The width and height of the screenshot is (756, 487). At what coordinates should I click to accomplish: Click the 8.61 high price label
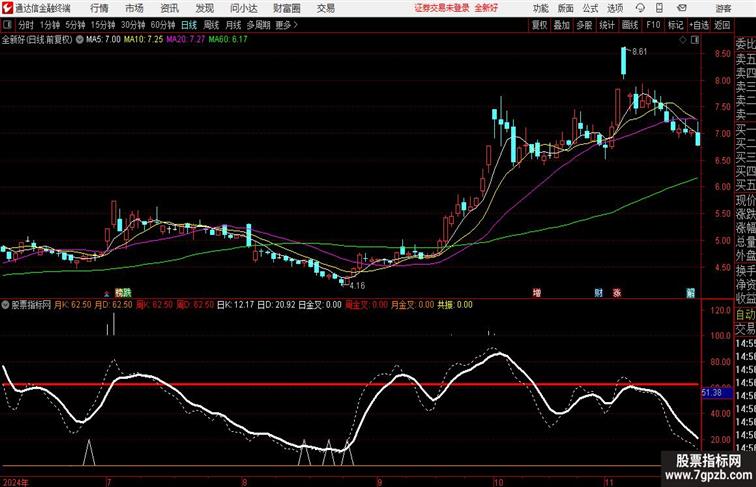click(639, 52)
